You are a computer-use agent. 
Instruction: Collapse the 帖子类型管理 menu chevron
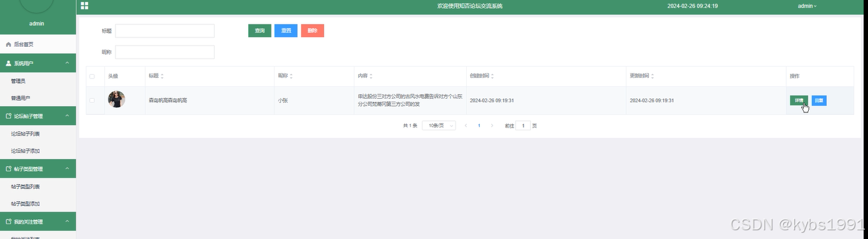click(67, 169)
